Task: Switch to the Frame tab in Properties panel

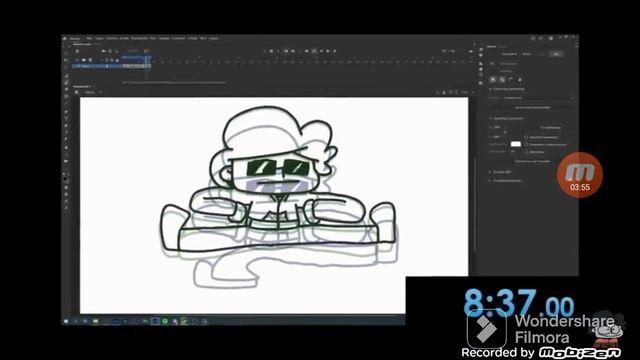Action: tap(541, 54)
